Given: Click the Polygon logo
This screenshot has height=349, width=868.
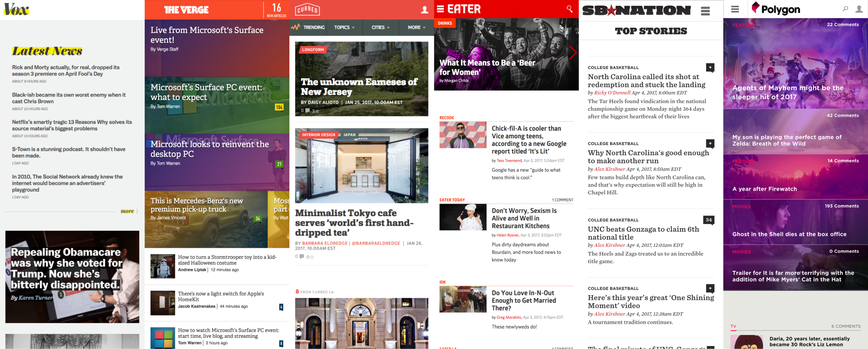Looking at the screenshot, I should click(x=776, y=9).
